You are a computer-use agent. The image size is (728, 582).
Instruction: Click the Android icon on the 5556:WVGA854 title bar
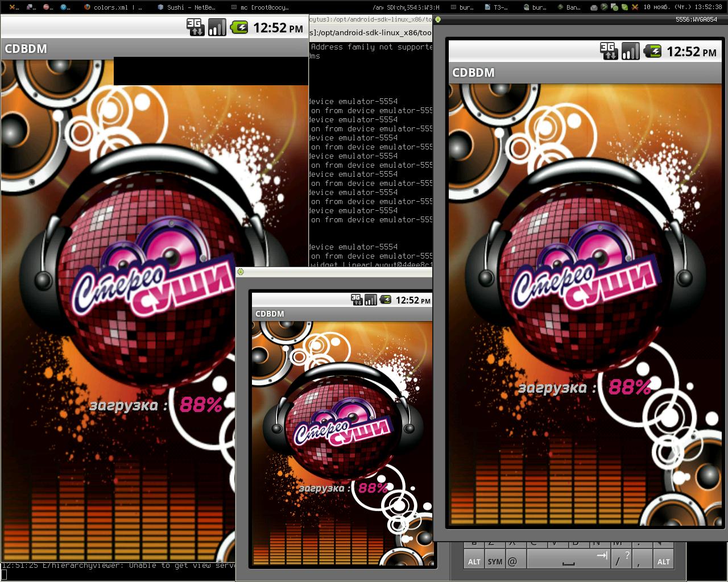(x=438, y=19)
